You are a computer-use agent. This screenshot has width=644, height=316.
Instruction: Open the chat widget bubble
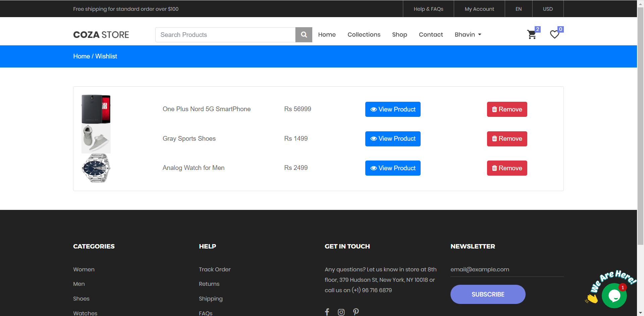(x=614, y=296)
